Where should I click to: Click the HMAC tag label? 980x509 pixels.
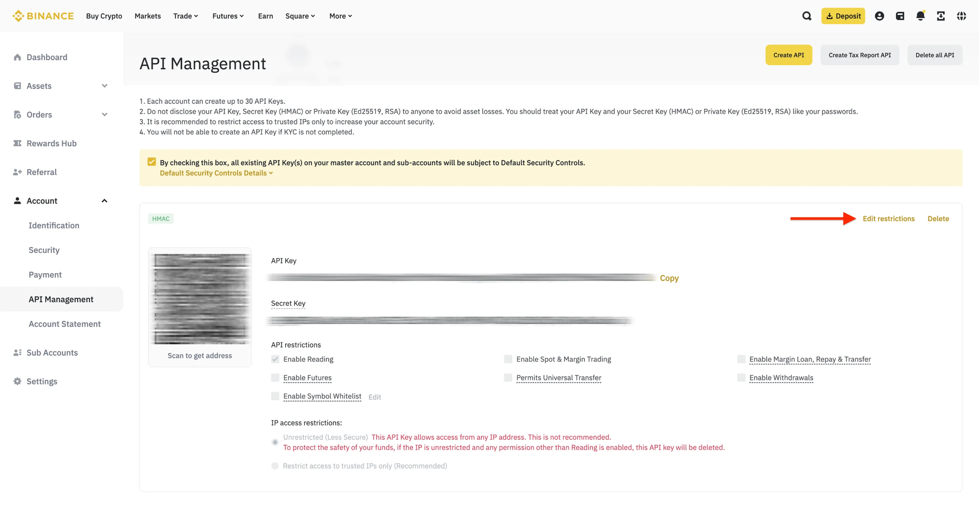(161, 219)
